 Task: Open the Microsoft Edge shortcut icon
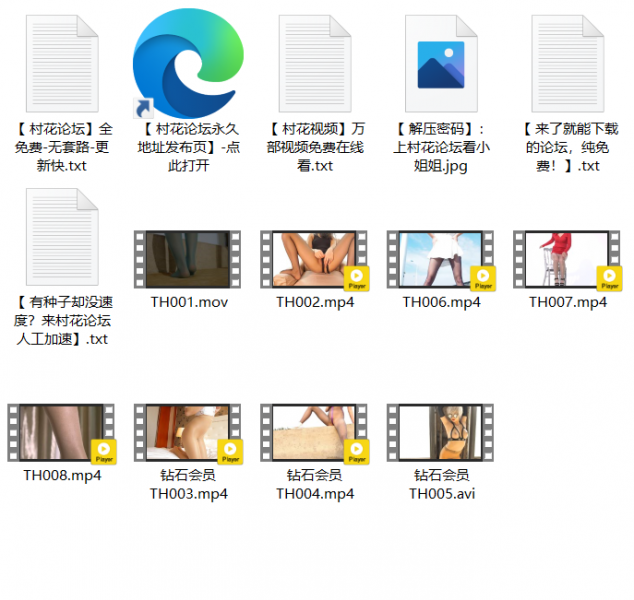point(188,62)
